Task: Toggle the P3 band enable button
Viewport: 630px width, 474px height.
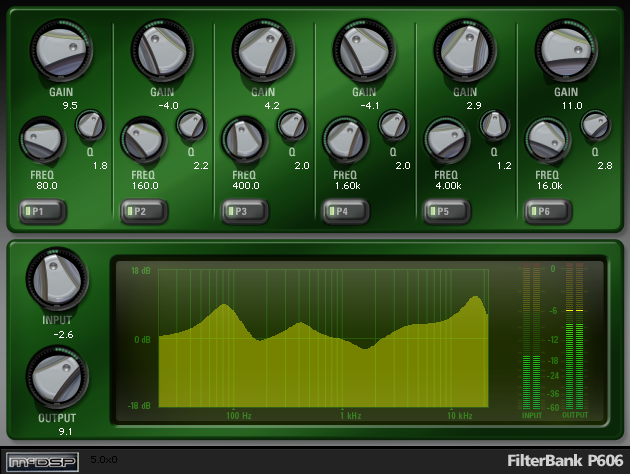Action: point(245,211)
